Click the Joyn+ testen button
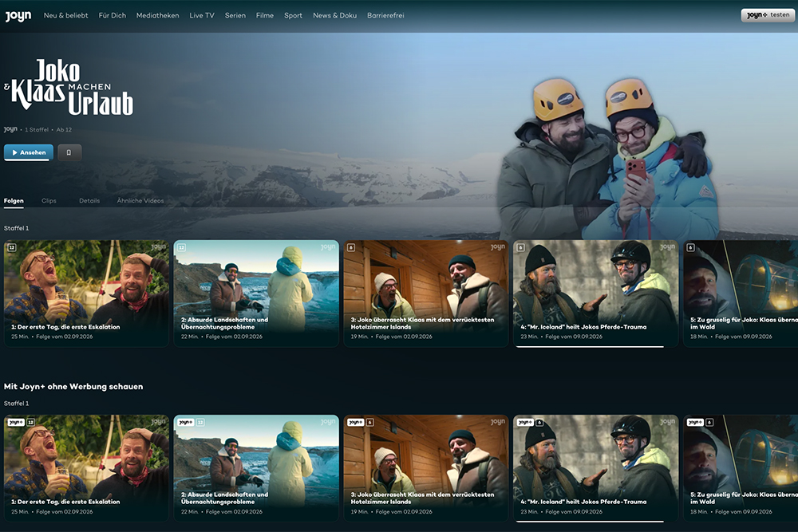 pos(768,14)
